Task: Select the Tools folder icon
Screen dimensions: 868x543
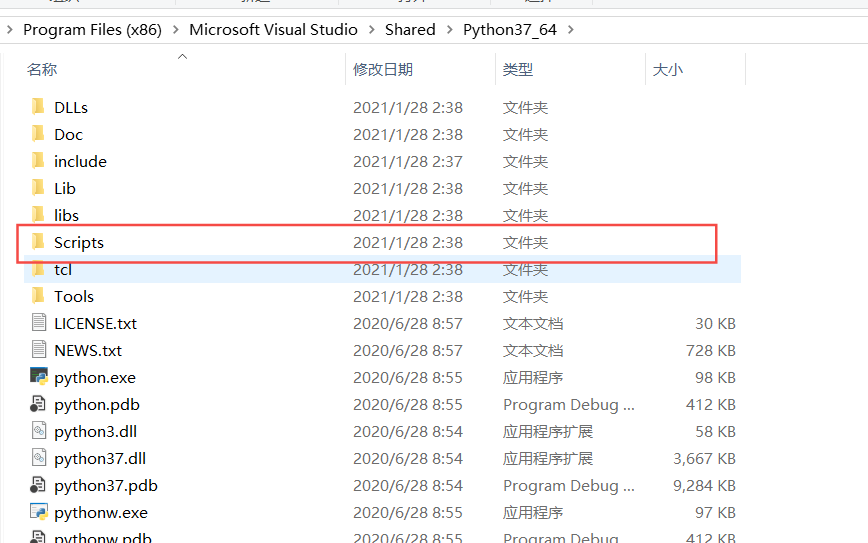Action: click(38, 296)
